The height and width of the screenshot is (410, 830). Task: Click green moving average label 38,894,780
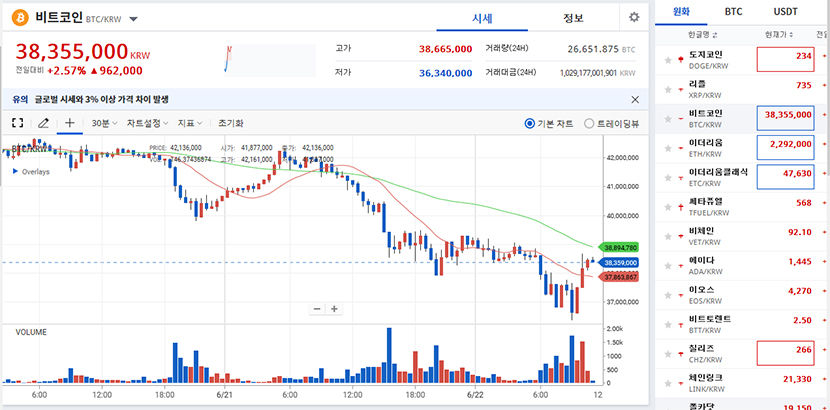click(x=618, y=247)
